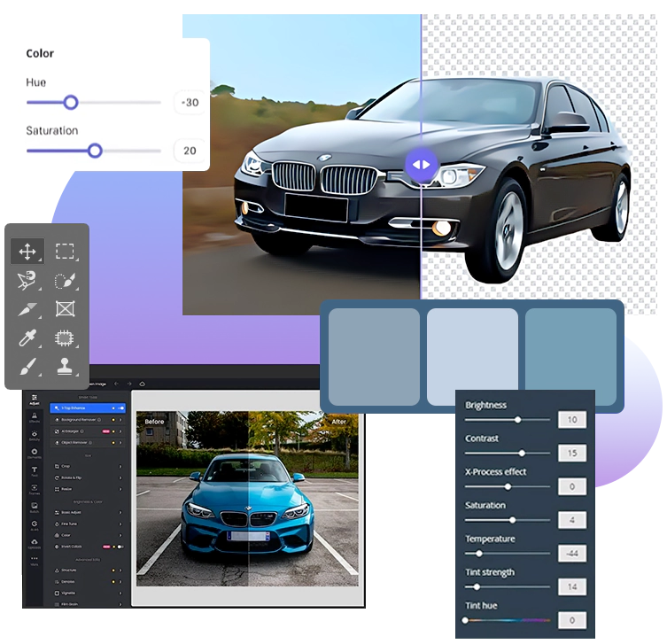Open the AI Art sidebar icon
This screenshot has width=667, height=644.
coord(35,525)
